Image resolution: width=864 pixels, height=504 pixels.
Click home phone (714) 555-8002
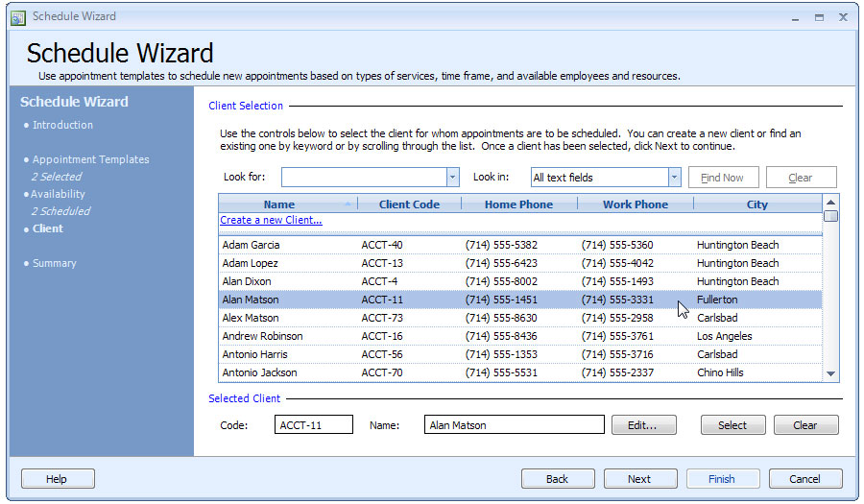pos(501,281)
